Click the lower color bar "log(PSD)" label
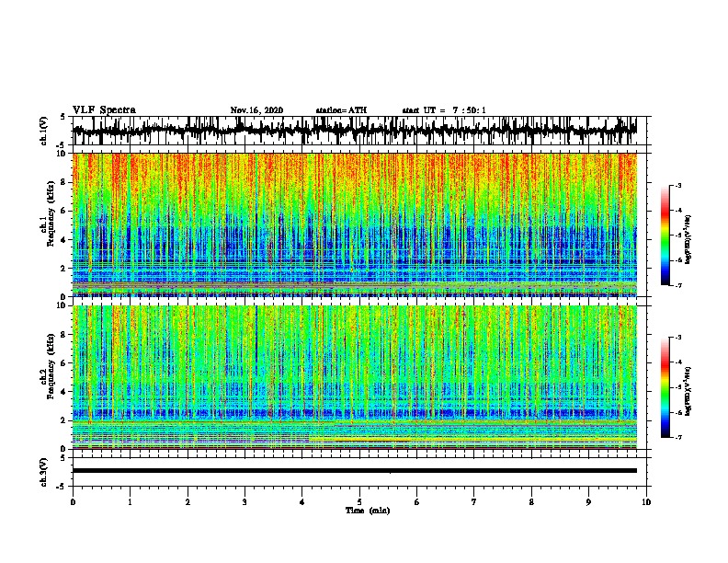 [688, 391]
